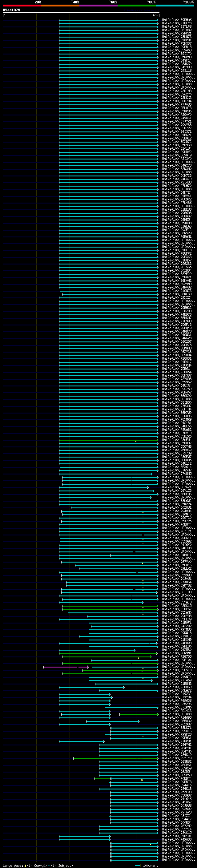This screenshot has width=197, height=868.
Task: Open UniRef100_Q5CYH8 hit
Action: [x=177, y=446]
